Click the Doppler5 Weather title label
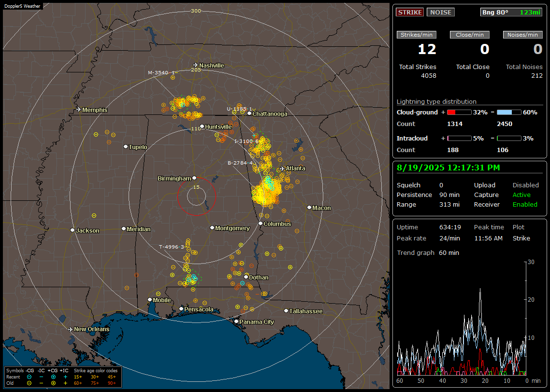Viewport: 550px width, 392px height. (22, 6)
